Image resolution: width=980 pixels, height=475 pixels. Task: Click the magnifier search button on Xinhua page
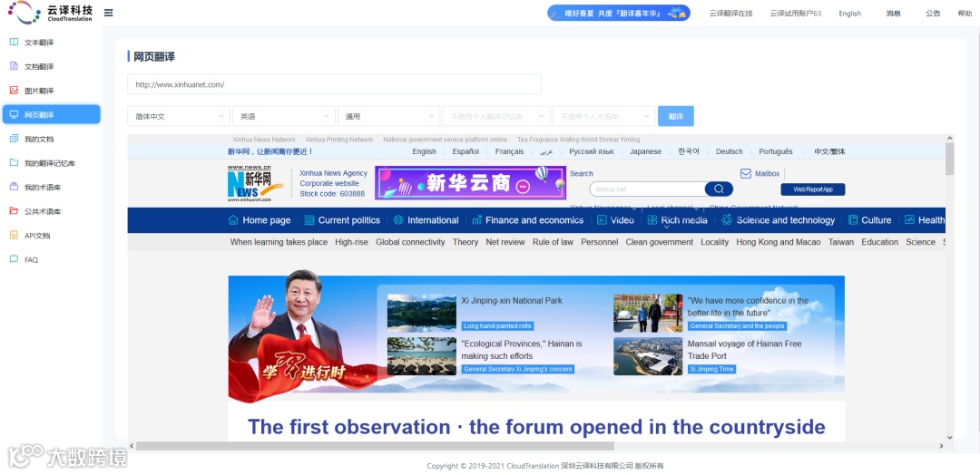pos(719,189)
